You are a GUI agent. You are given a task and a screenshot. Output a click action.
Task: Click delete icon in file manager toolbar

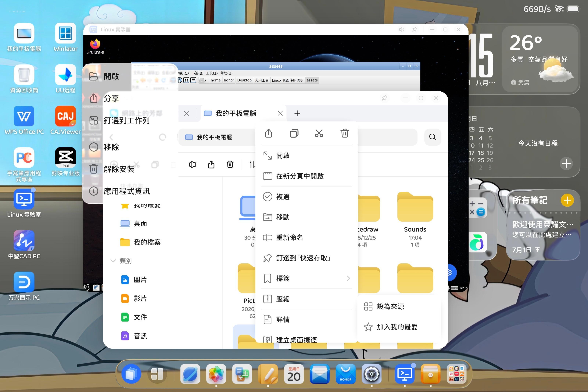click(x=230, y=164)
